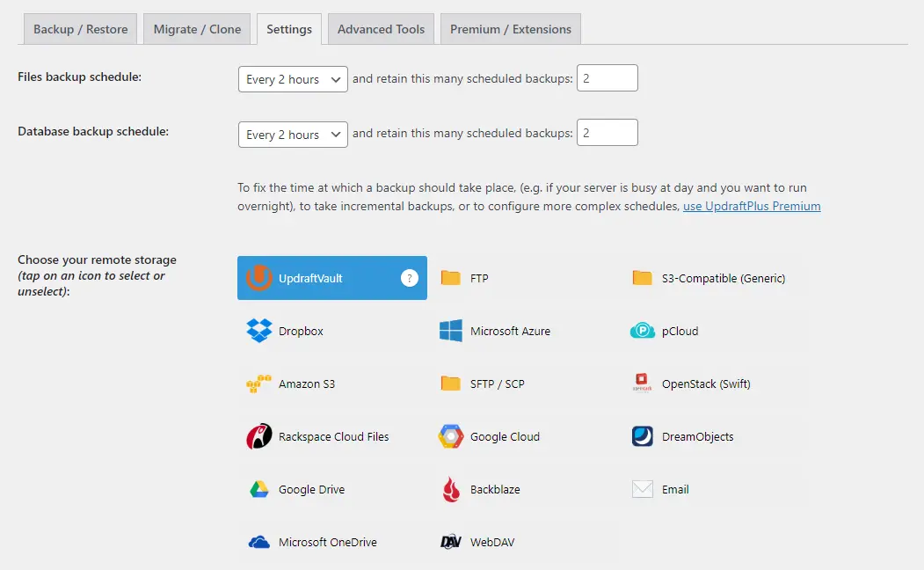Click the pCloud label text
Viewport: 924px width, 570px height.
point(680,332)
